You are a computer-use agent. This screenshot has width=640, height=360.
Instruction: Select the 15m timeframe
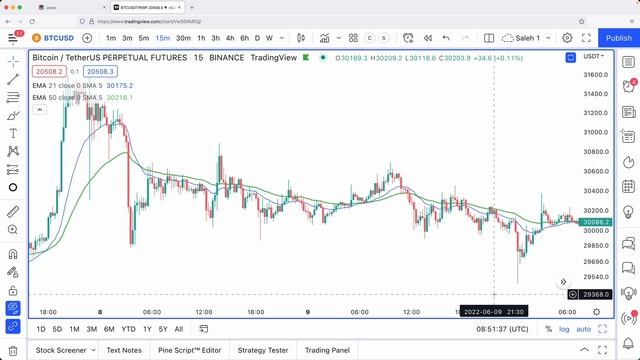pos(162,38)
